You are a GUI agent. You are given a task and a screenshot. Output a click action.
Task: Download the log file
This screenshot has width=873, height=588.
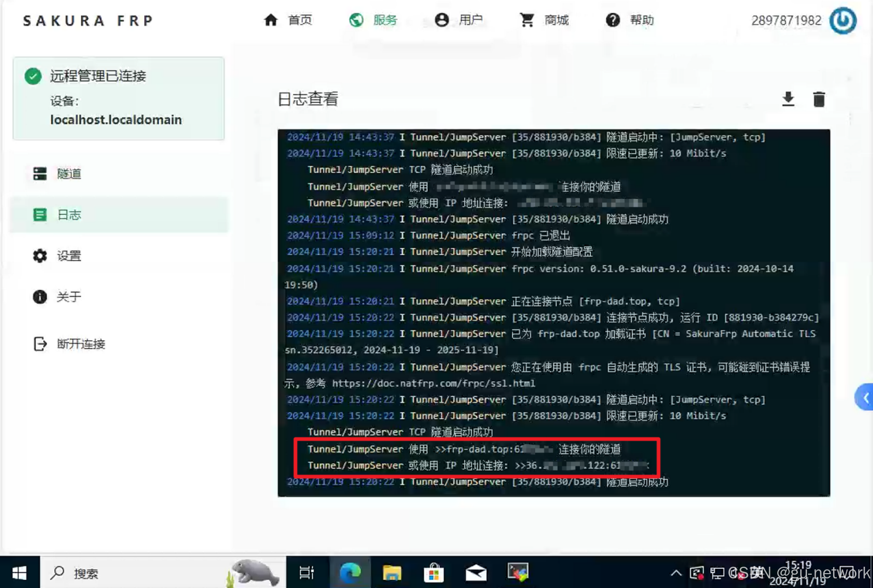pyautogui.click(x=788, y=99)
